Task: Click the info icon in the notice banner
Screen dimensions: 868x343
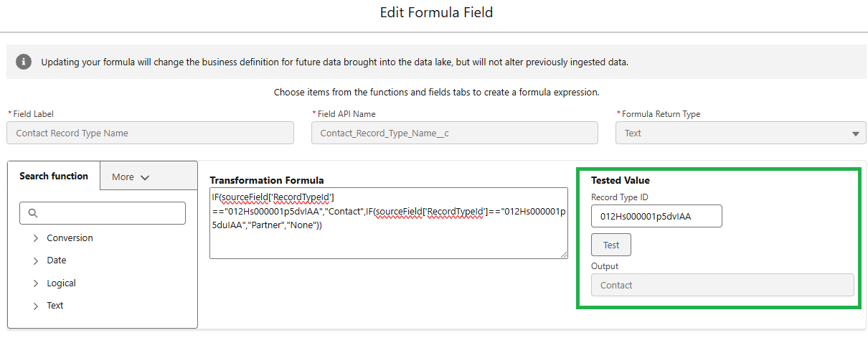Action: coord(24,62)
